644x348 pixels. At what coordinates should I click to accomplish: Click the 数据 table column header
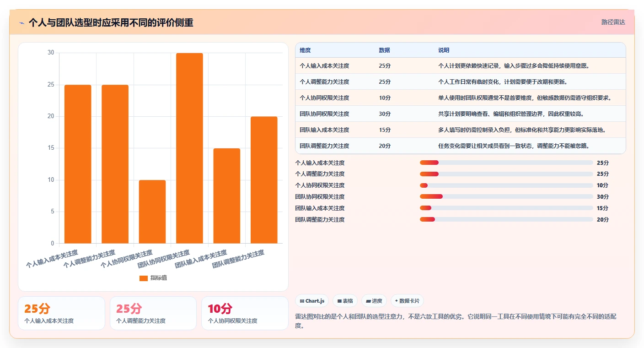click(384, 50)
